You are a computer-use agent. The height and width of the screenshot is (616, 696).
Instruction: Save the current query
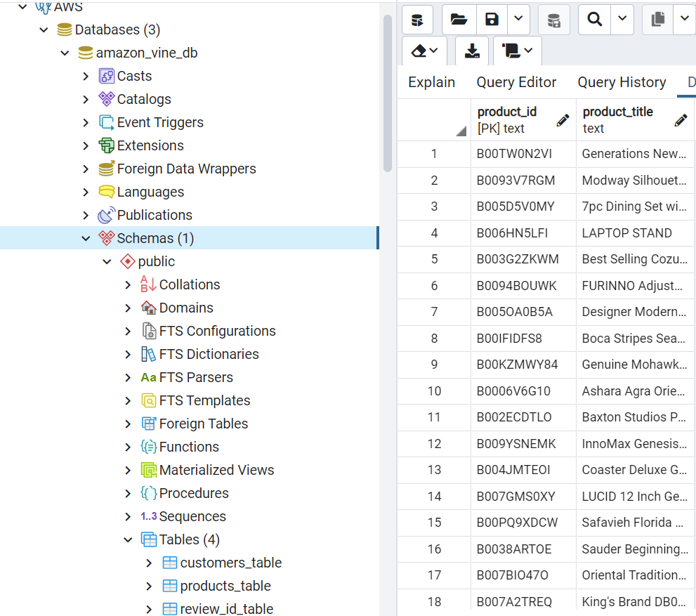coord(491,20)
